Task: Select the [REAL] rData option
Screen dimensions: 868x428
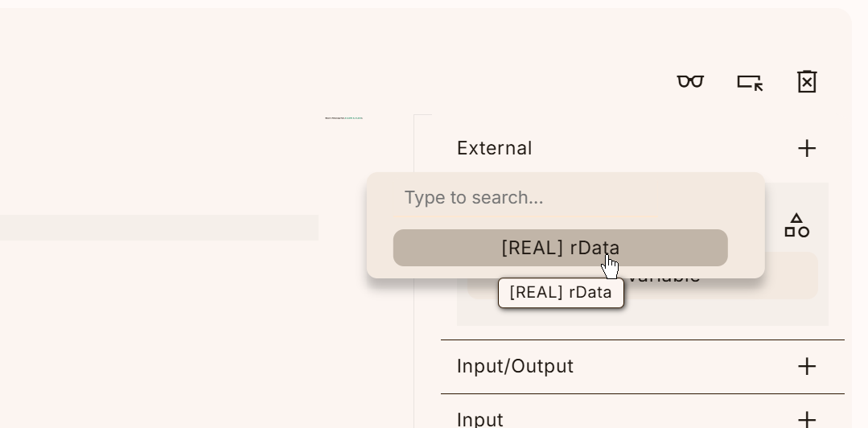Action: [560, 248]
